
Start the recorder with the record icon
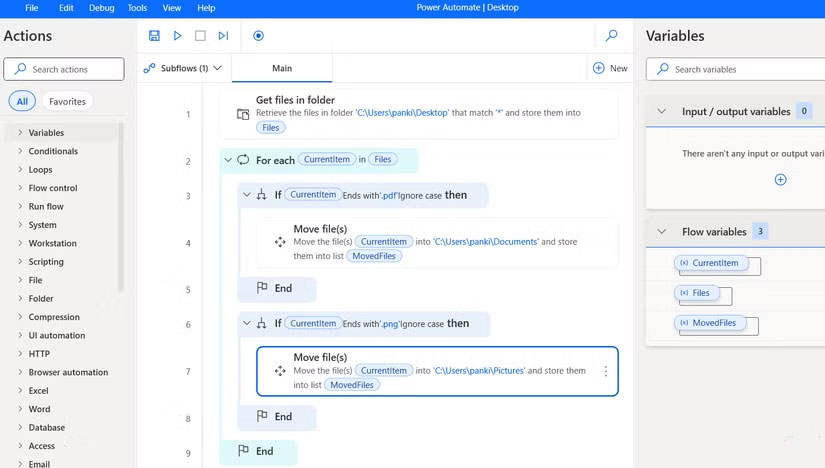(x=258, y=36)
